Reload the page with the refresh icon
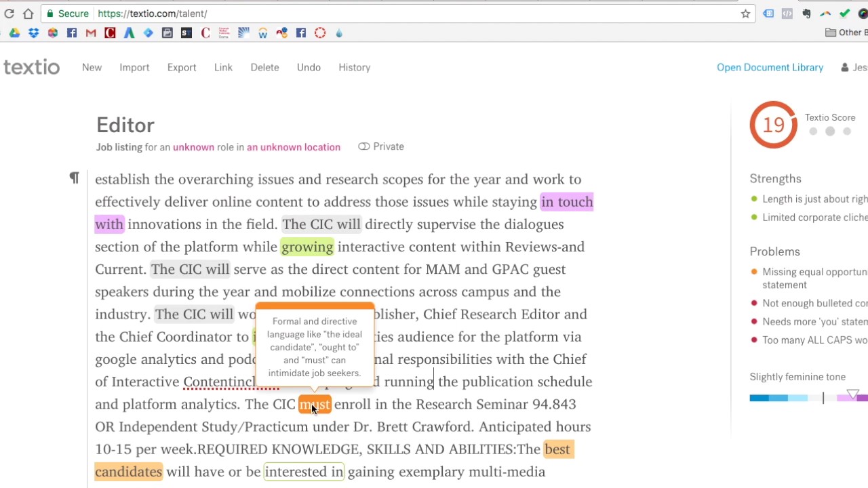The width and height of the screenshot is (868, 488). (9, 14)
